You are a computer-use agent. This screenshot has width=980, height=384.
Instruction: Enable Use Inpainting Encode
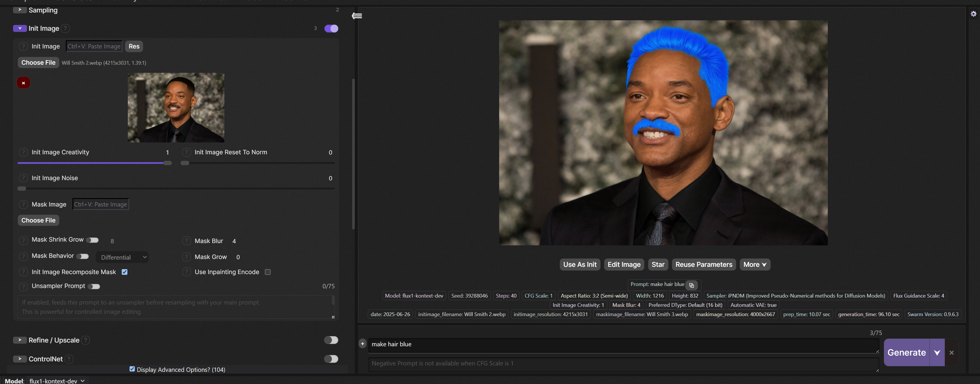[268, 272]
